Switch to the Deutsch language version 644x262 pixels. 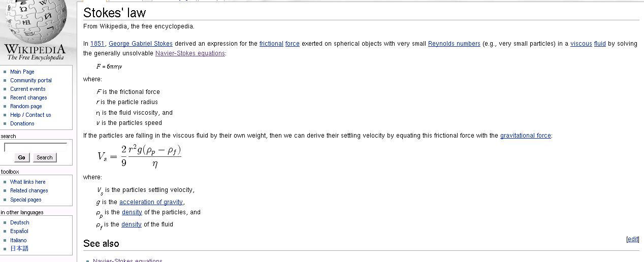(x=20, y=222)
